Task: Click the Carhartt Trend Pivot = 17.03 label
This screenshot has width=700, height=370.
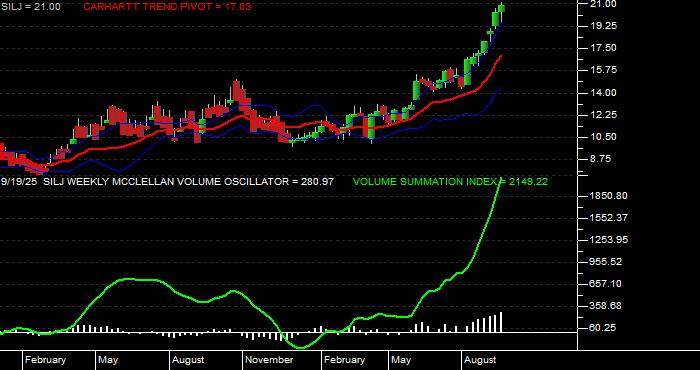Action: point(167,7)
